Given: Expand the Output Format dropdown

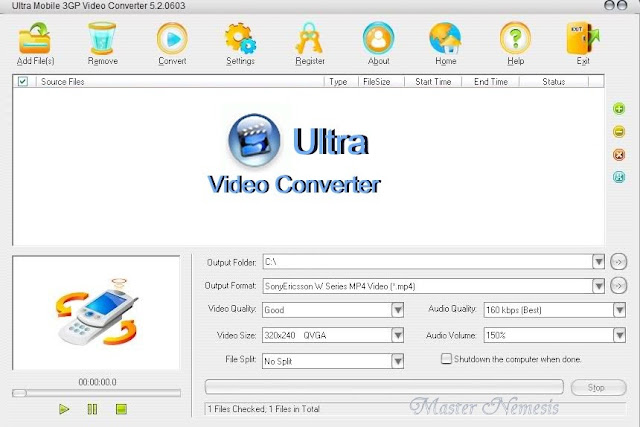Looking at the screenshot, I should click(598, 286).
